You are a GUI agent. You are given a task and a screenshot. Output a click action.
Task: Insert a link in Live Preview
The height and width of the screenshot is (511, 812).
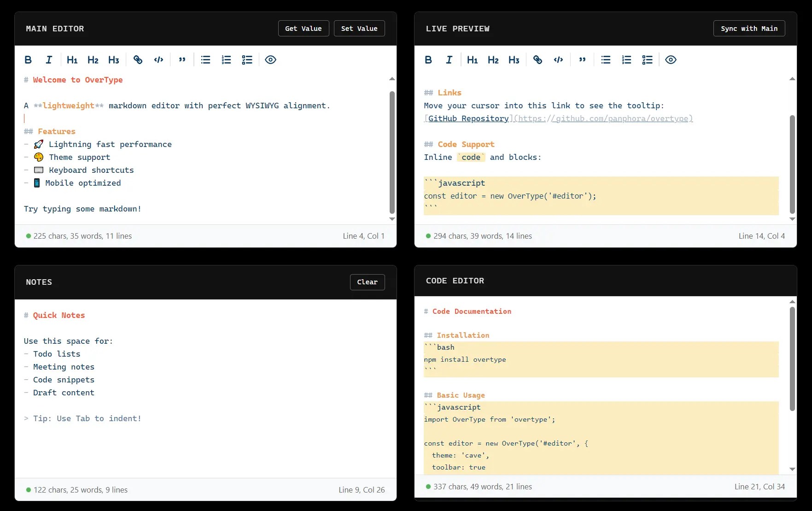537,59
